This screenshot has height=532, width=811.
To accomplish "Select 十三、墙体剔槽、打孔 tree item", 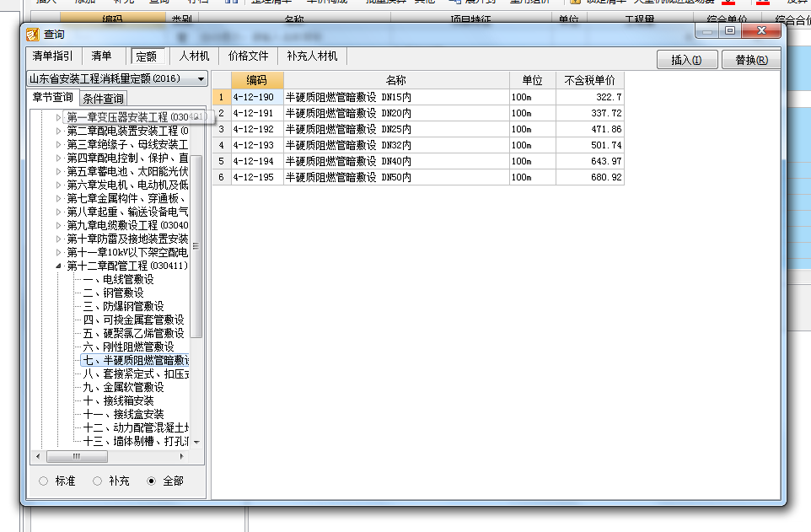I will point(136,440).
